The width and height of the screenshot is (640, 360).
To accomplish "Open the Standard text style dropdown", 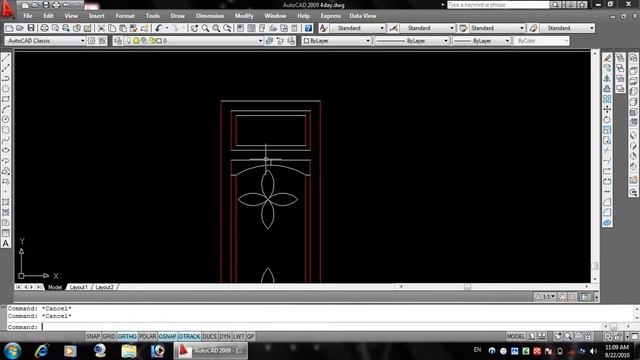I will point(358,28).
